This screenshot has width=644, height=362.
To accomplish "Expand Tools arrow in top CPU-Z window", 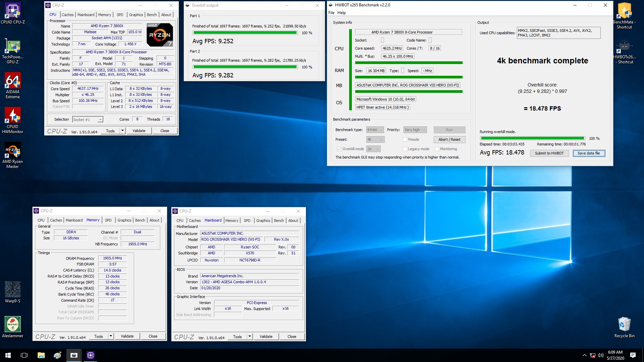I will (122, 131).
